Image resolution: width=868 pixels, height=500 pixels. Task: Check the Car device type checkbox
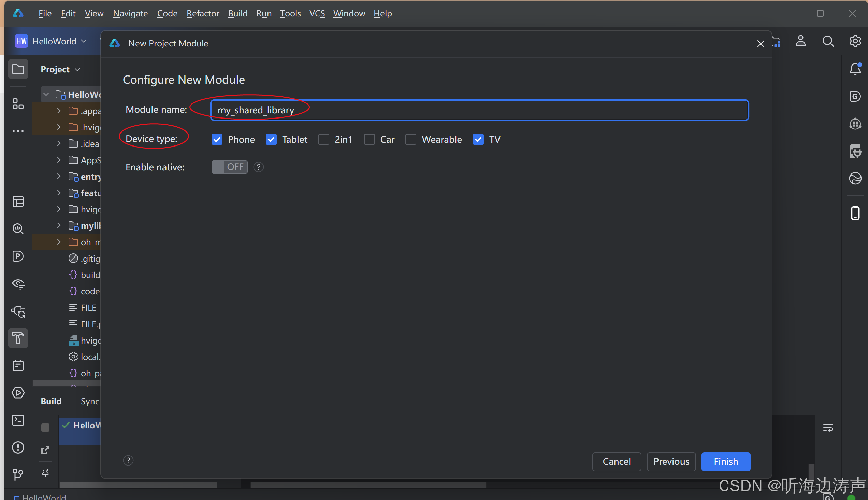click(369, 139)
